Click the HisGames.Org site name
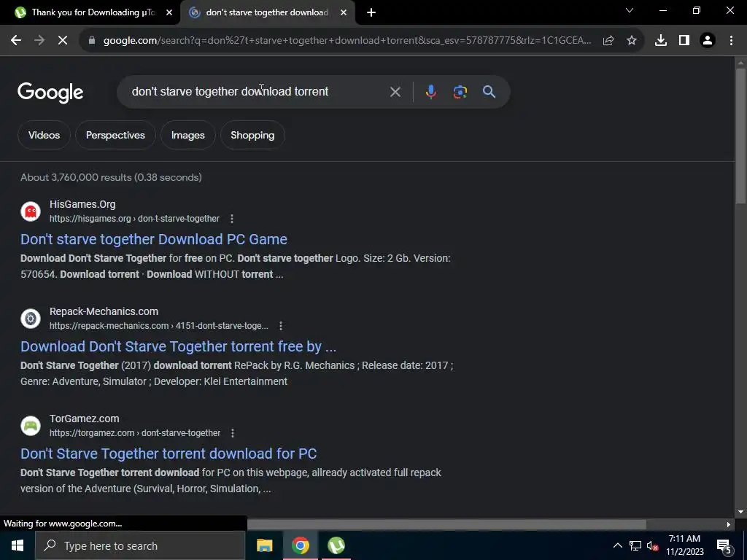Image resolution: width=747 pixels, height=560 pixels. coord(82,204)
